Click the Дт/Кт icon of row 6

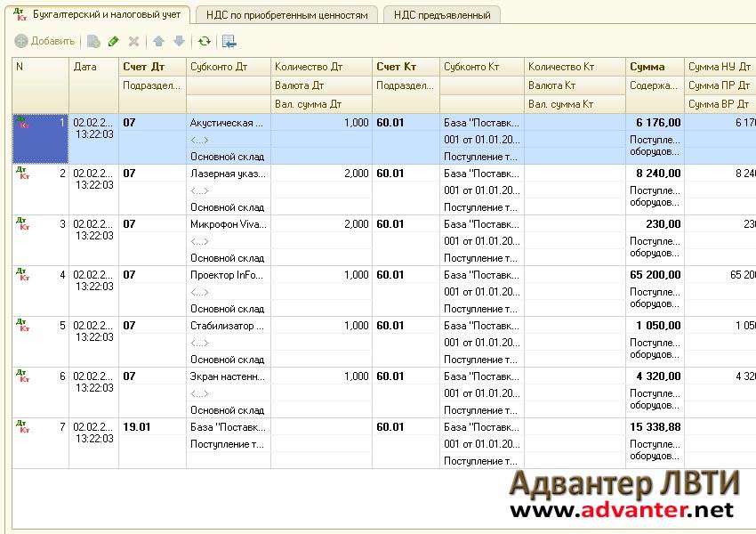click(x=22, y=376)
